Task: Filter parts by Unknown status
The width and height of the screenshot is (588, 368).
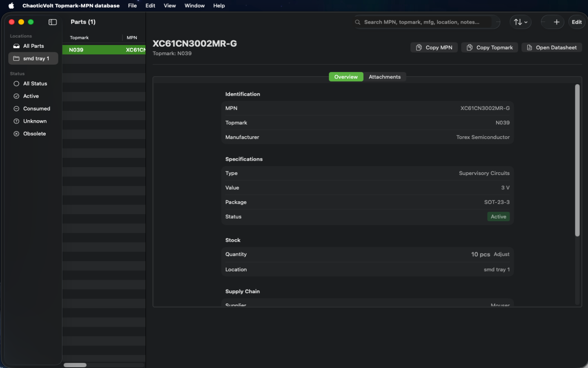Action: (x=33, y=121)
